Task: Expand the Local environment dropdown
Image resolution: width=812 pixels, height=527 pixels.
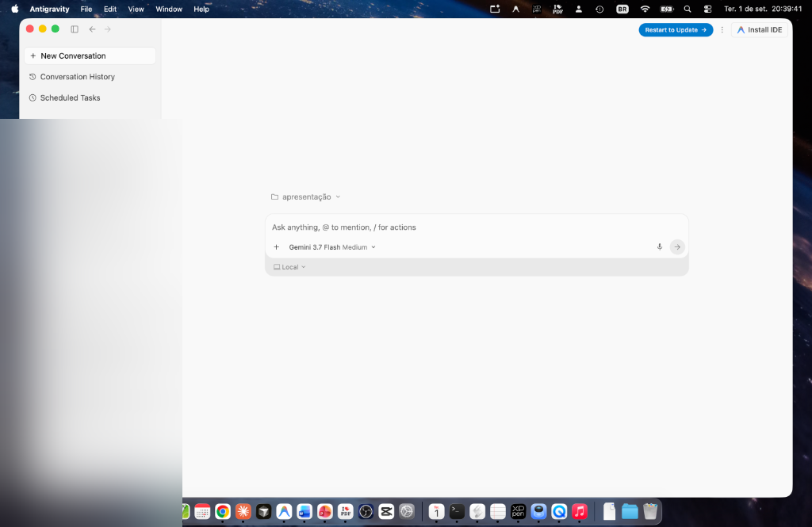Action: click(289, 267)
